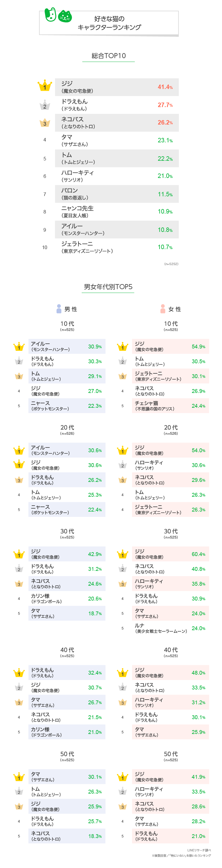Image resolution: width=222 pixels, height=868 pixels.
Task: Click the ルナ (美少女戦士セーラームーン) entry
Action: click(x=161, y=628)
